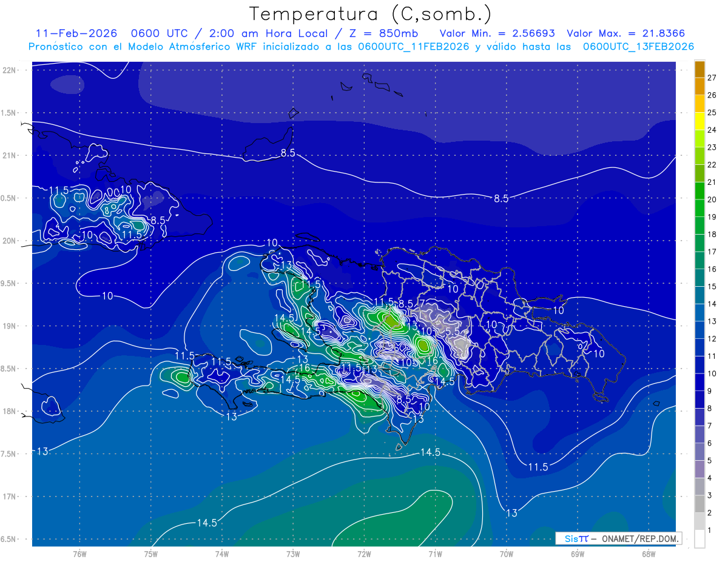Click the "69W" longitude axis label

pos(578,554)
